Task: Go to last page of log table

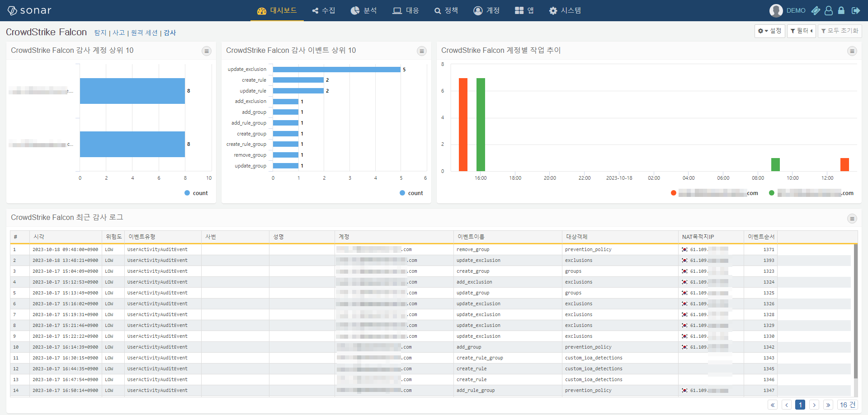Action: pyautogui.click(x=828, y=405)
